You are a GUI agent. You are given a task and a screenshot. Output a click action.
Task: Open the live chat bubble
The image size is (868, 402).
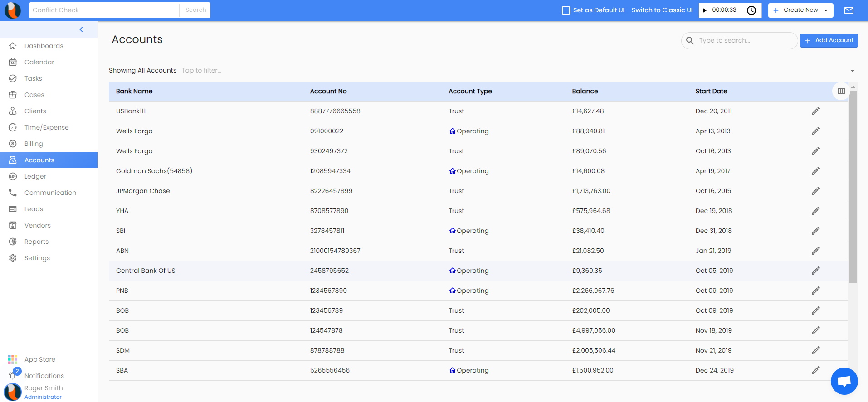(844, 381)
